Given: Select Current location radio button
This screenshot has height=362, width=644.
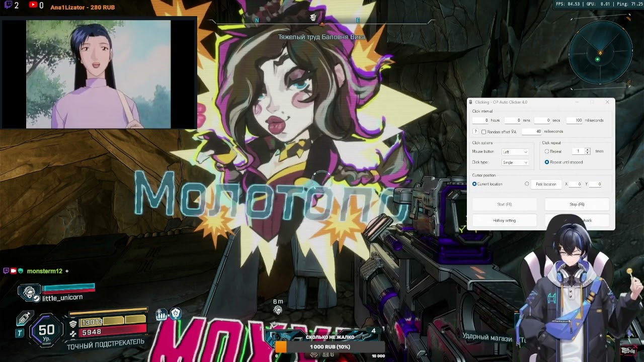Looking at the screenshot, I should [x=474, y=184].
